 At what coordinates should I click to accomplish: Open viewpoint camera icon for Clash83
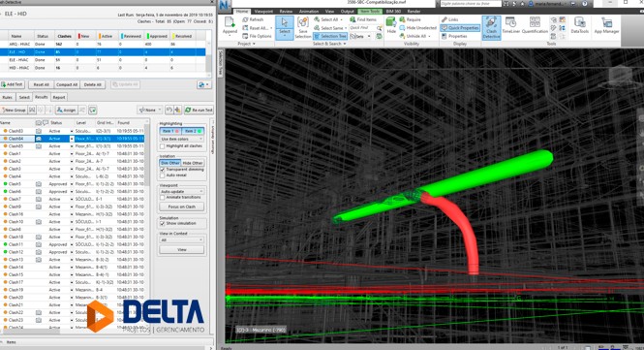click(x=38, y=131)
